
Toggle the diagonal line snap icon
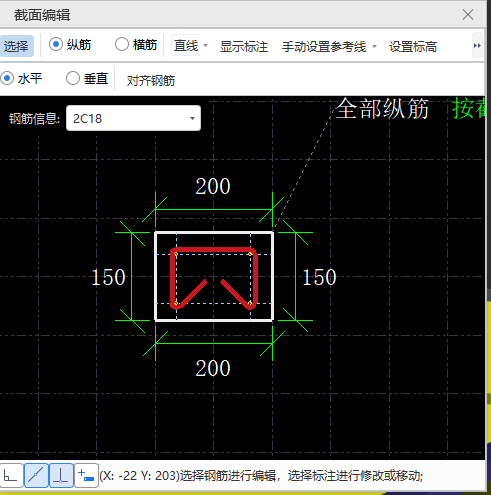(x=36, y=475)
